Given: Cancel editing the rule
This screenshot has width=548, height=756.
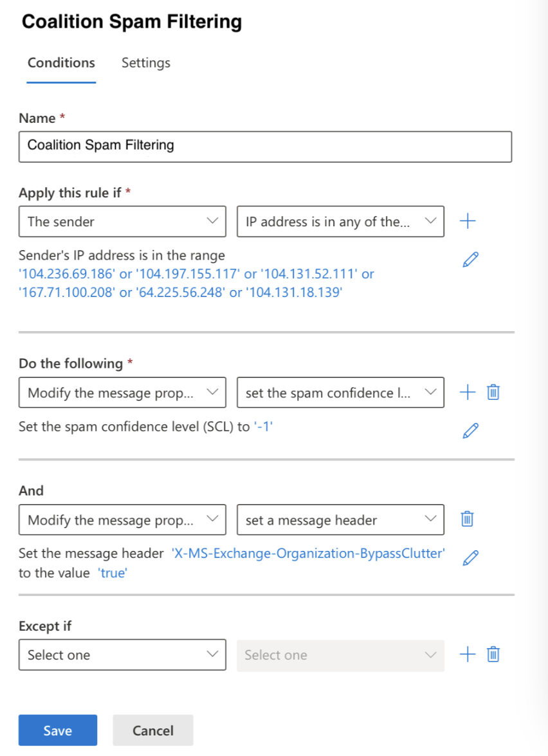Looking at the screenshot, I should 153,730.
